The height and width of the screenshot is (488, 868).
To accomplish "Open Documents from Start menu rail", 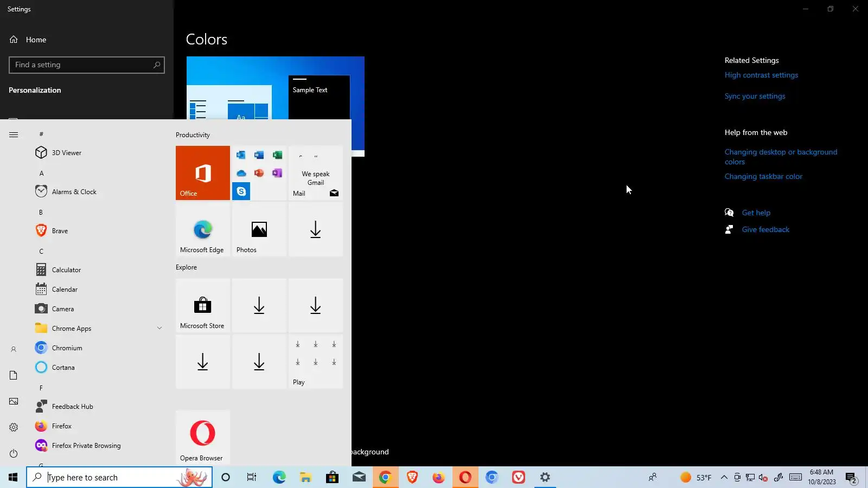I will (x=14, y=375).
